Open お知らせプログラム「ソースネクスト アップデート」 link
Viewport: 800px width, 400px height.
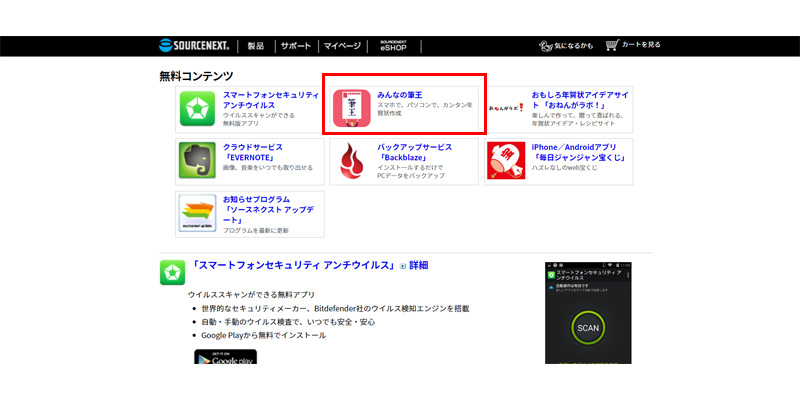pyautogui.click(x=267, y=209)
